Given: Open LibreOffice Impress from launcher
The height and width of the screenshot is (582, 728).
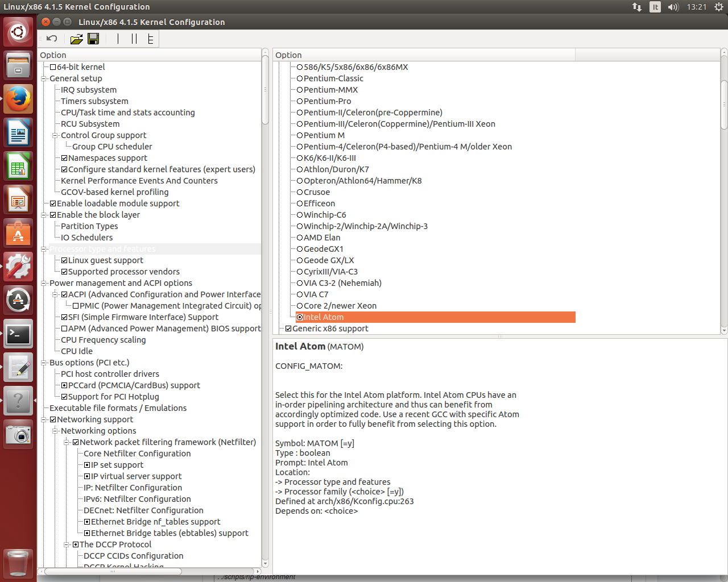Looking at the screenshot, I should (18, 199).
